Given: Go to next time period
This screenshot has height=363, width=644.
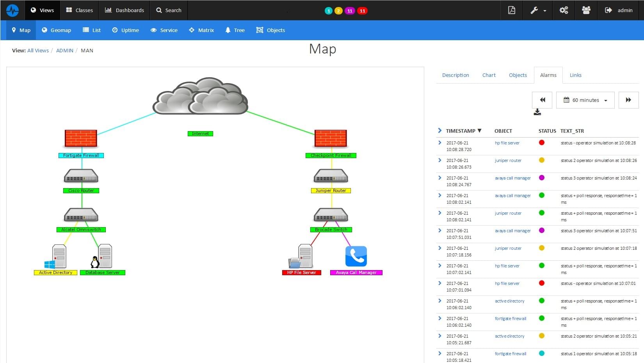Looking at the screenshot, I should (628, 100).
